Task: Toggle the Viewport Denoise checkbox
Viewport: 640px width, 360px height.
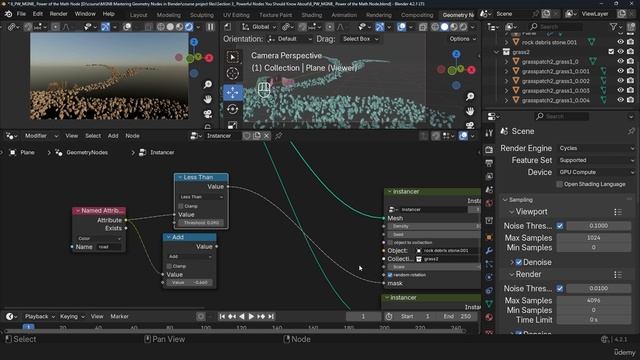Action: [519, 262]
